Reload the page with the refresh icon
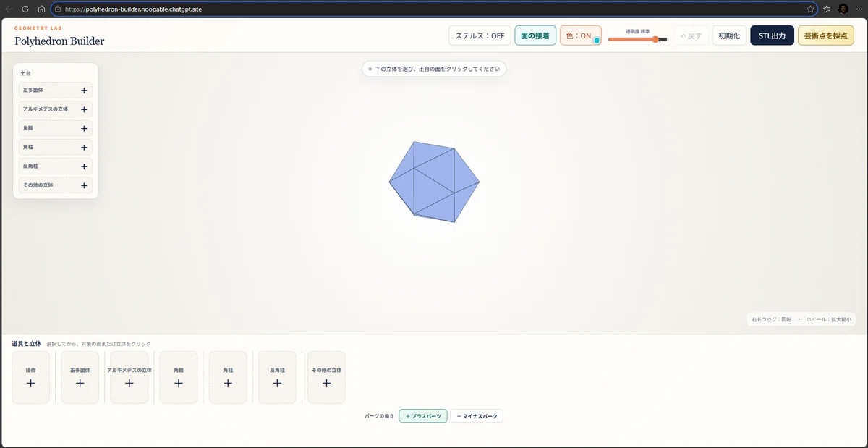 (25, 9)
